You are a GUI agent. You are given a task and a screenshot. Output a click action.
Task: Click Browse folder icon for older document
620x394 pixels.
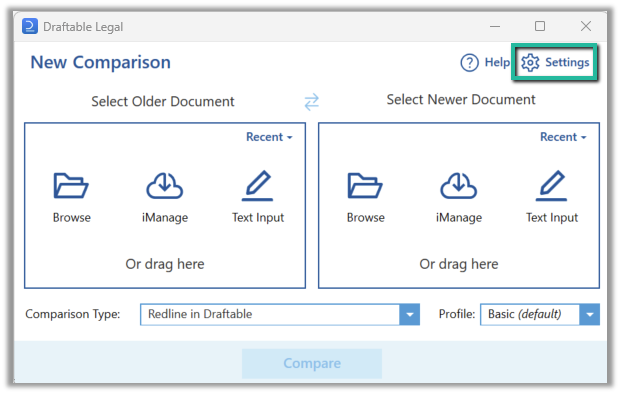coord(71,186)
